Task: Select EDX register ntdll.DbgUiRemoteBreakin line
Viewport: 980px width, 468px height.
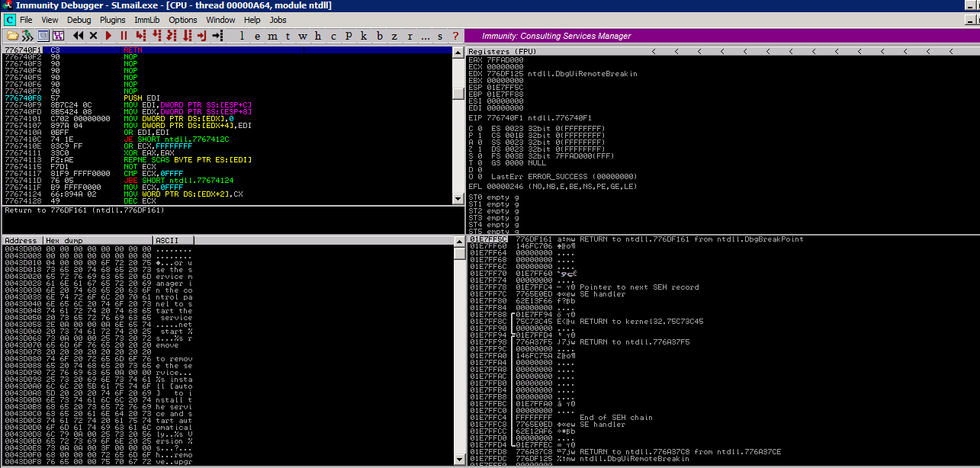Action: [x=553, y=73]
